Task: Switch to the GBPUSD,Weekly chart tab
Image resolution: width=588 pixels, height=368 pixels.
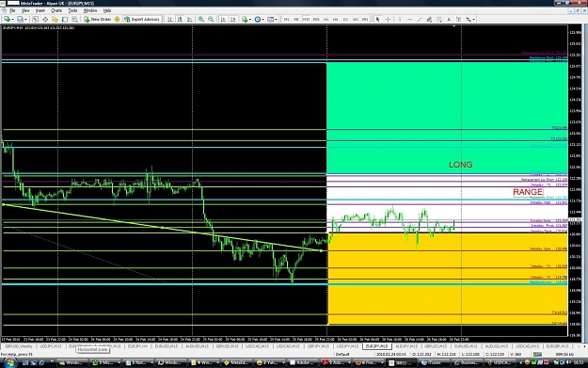Action: pyautogui.click(x=18, y=346)
